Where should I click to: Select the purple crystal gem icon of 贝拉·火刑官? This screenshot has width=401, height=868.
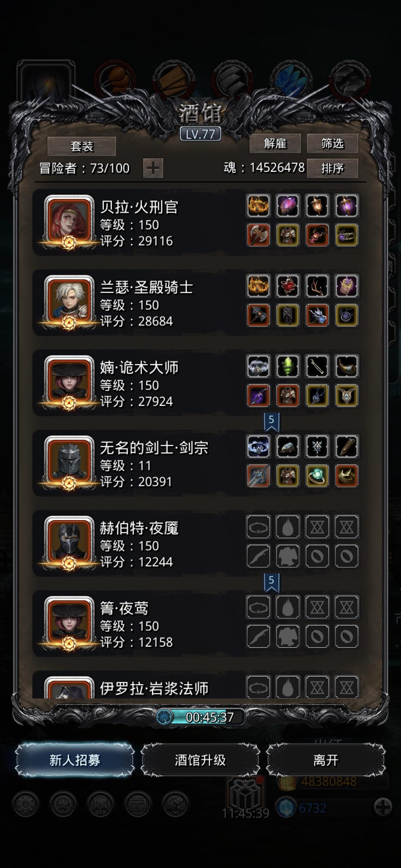pyautogui.click(x=288, y=206)
